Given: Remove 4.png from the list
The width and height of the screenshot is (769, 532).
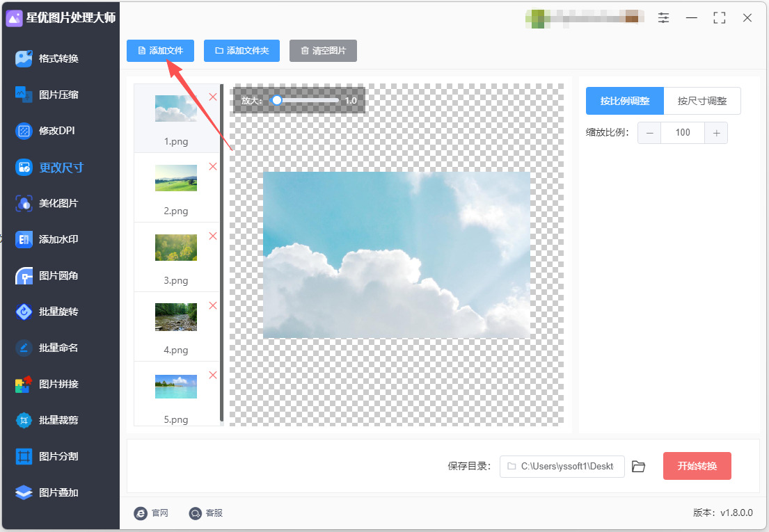Looking at the screenshot, I should (x=213, y=306).
